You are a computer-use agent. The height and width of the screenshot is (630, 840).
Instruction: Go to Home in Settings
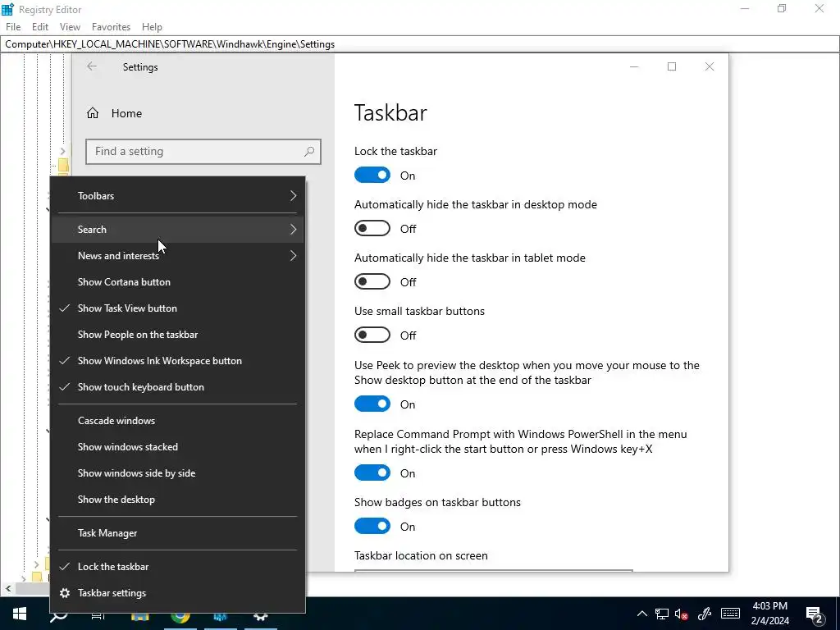126,113
